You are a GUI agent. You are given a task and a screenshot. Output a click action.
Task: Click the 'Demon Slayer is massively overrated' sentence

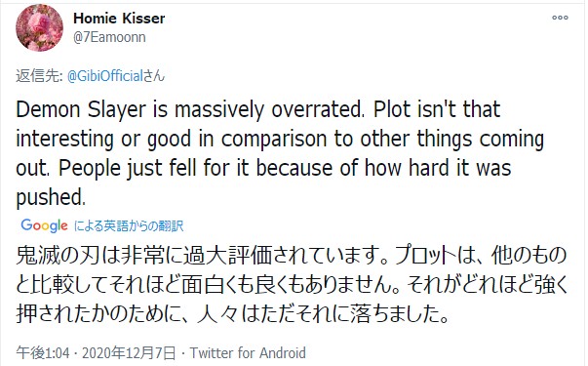pyautogui.click(x=190, y=109)
